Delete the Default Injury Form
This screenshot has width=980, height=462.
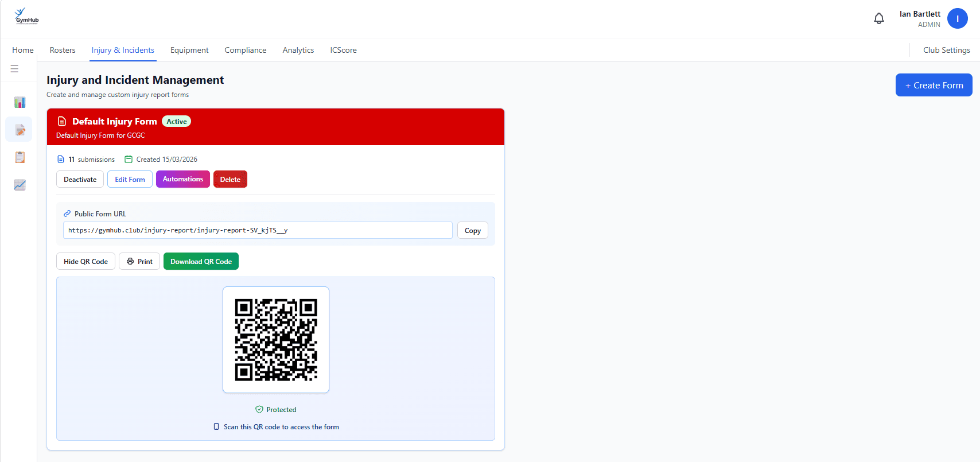[230, 179]
